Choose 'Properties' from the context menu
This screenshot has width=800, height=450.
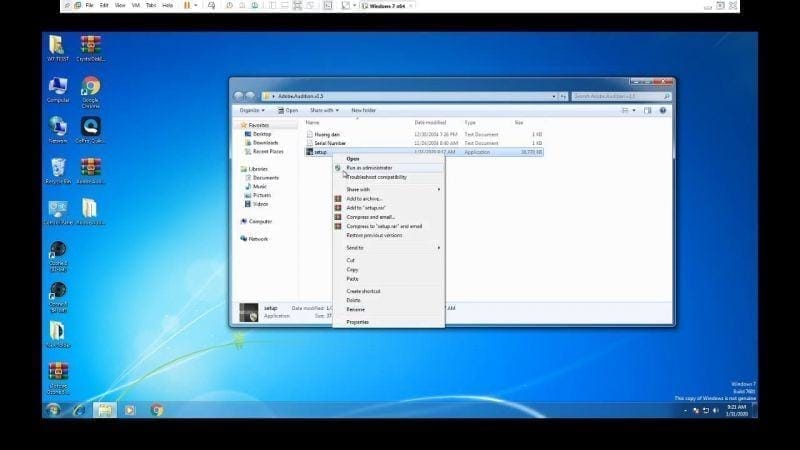(357, 322)
